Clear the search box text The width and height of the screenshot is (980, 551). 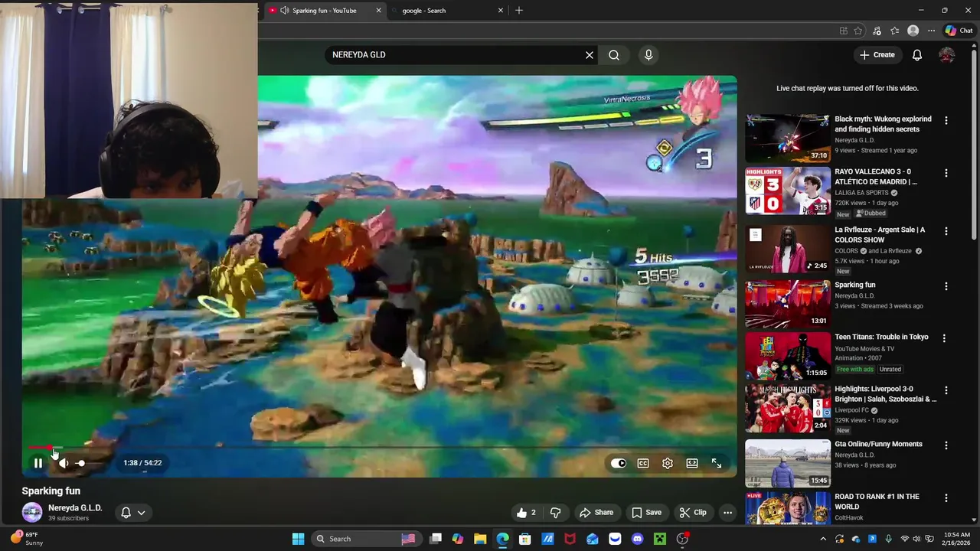pyautogui.click(x=590, y=55)
